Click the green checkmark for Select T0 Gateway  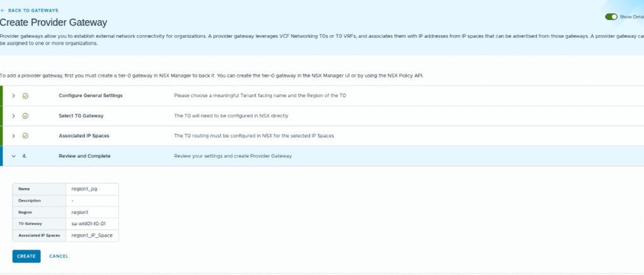[x=25, y=116]
